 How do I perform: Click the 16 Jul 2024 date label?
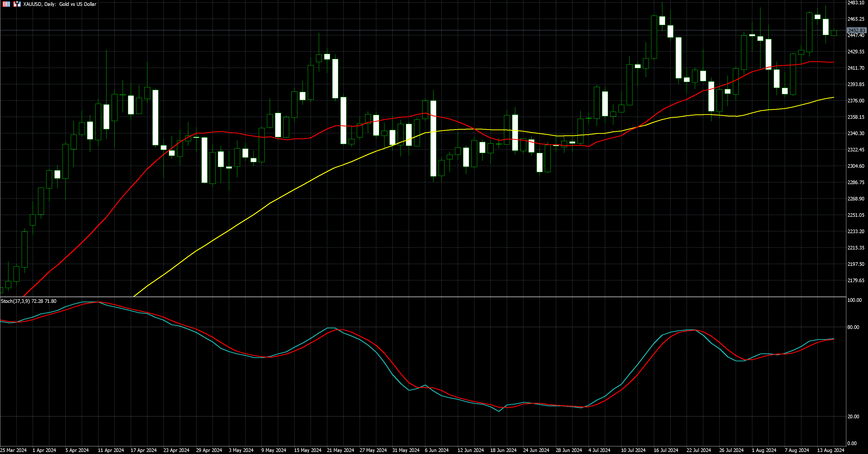tap(666, 450)
